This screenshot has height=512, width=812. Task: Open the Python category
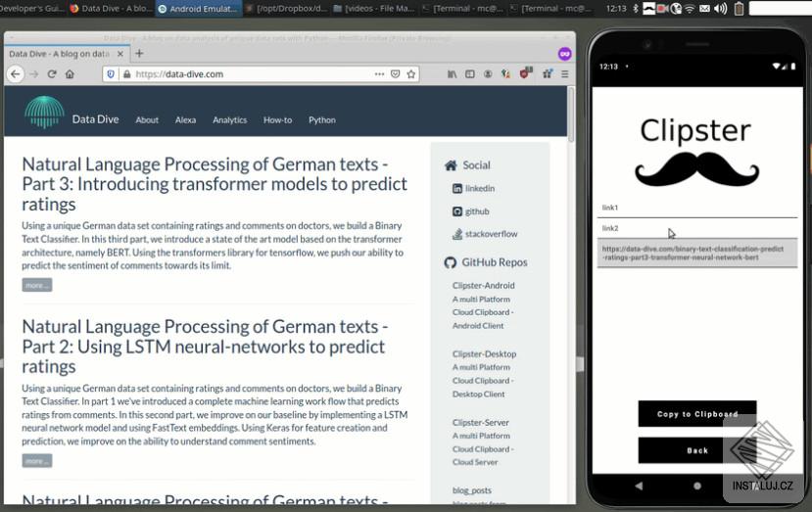click(322, 120)
